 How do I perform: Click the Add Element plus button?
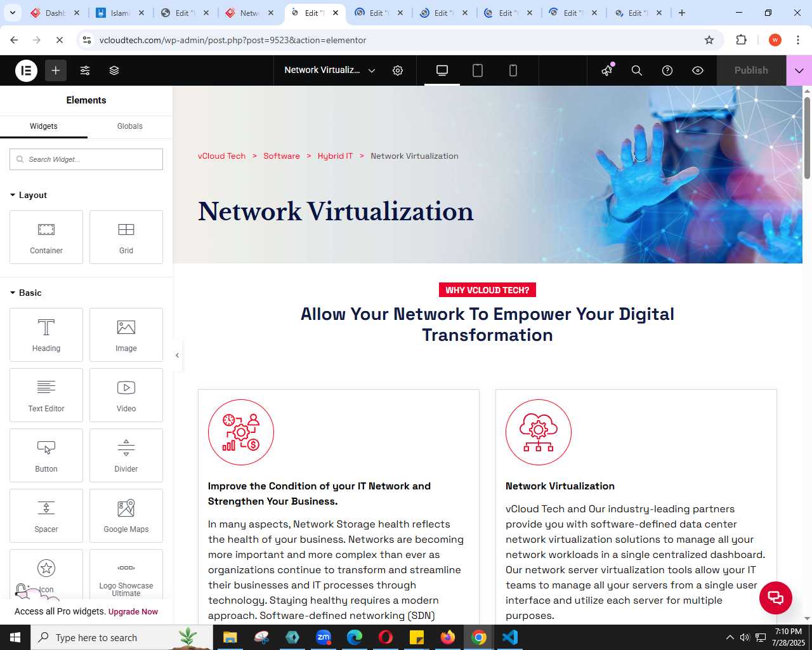point(56,70)
